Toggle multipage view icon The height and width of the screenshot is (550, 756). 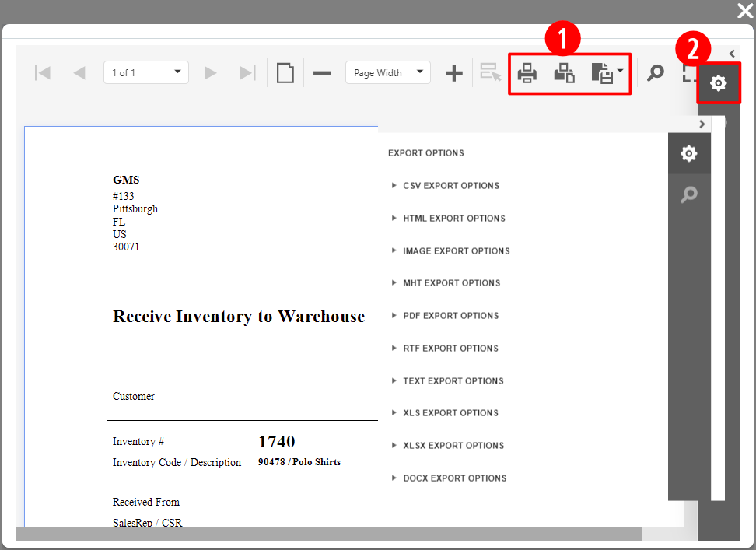pos(285,73)
